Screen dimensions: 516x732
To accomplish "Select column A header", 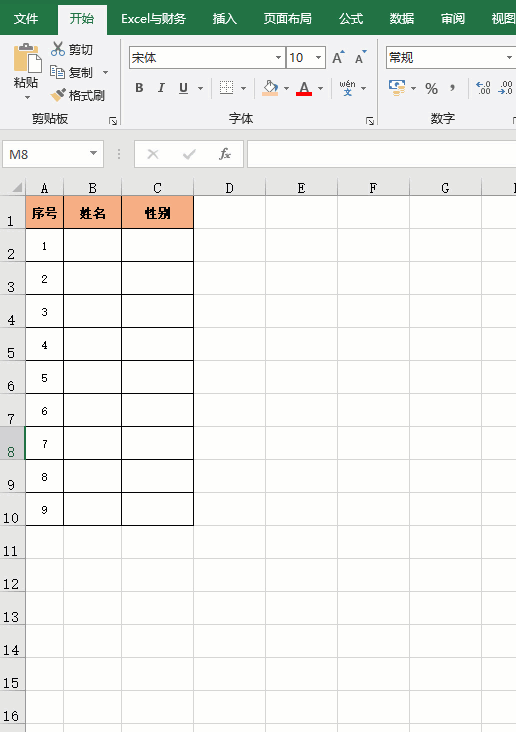I will coord(44,188).
